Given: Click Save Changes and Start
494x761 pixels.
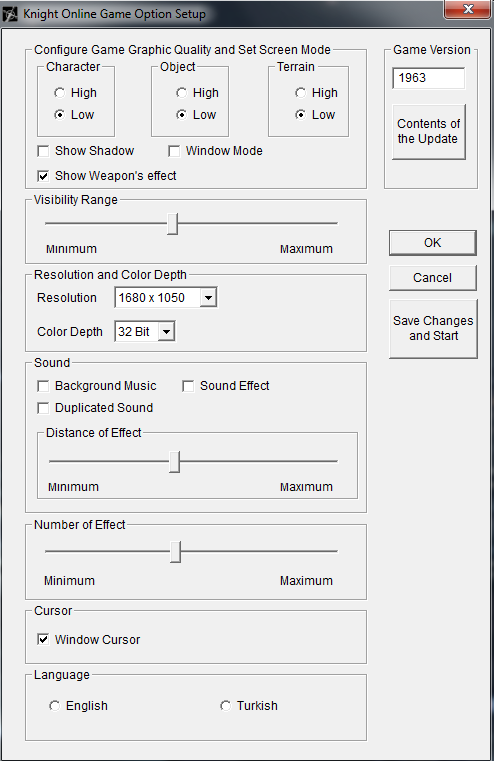Looking at the screenshot, I should [x=433, y=329].
